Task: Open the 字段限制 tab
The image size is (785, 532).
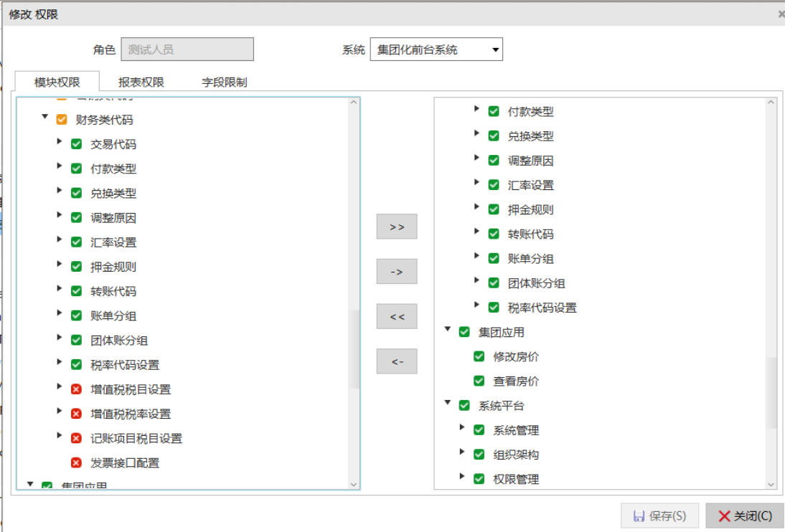Action: click(224, 82)
